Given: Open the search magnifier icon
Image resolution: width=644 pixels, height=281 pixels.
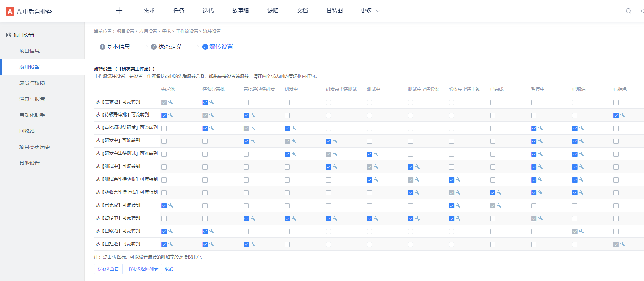Looking at the screenshot, I should (629, 11).
